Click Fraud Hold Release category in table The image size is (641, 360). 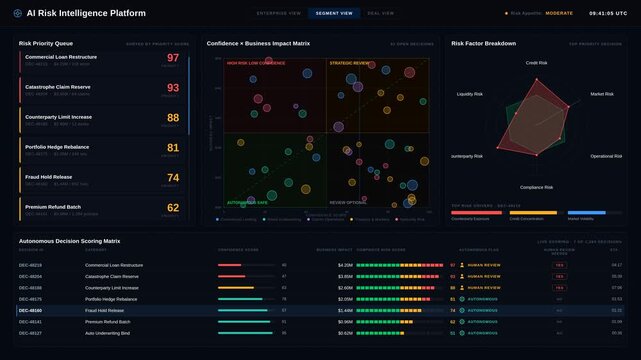(104, 311)
